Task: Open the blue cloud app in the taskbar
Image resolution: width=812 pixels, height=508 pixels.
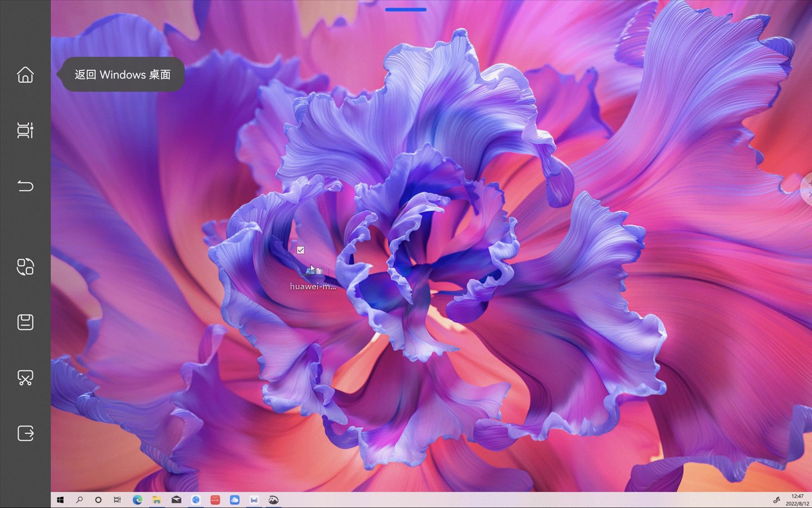Action: pos(235,500)
